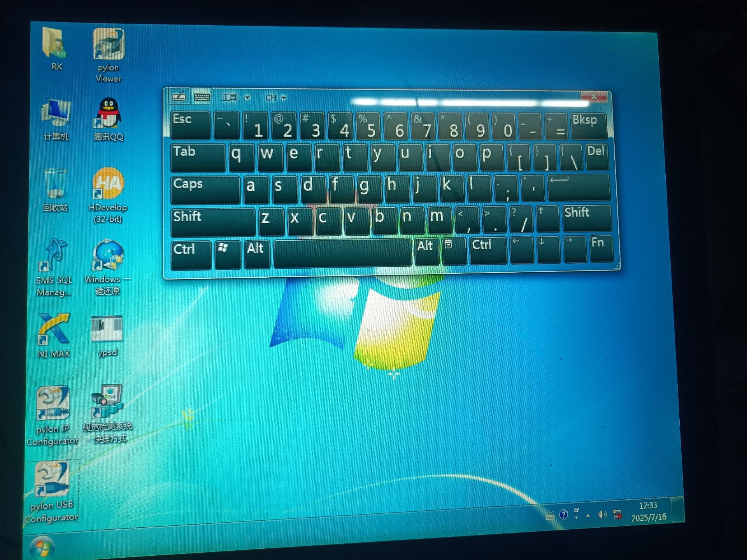This screenshot has height=560, width=747.
Task: Select the HDevelop (32-bit) icon
Action: click(x=108, y=183)
